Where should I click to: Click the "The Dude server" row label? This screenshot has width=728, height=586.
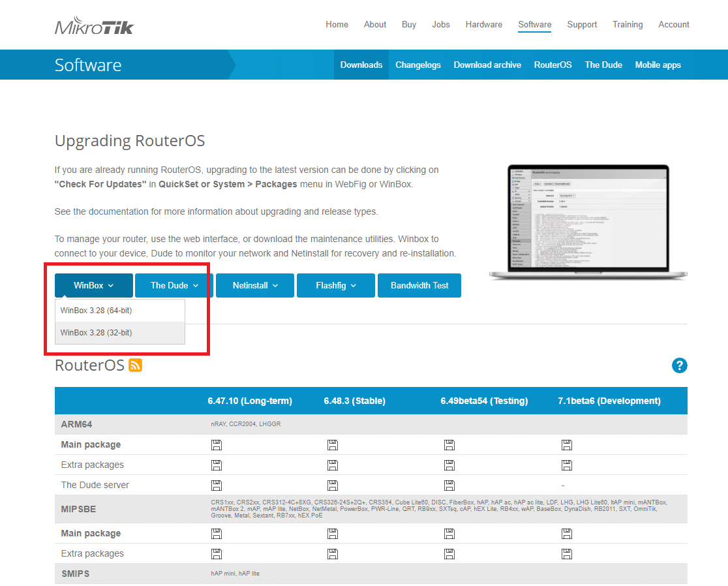95,486
